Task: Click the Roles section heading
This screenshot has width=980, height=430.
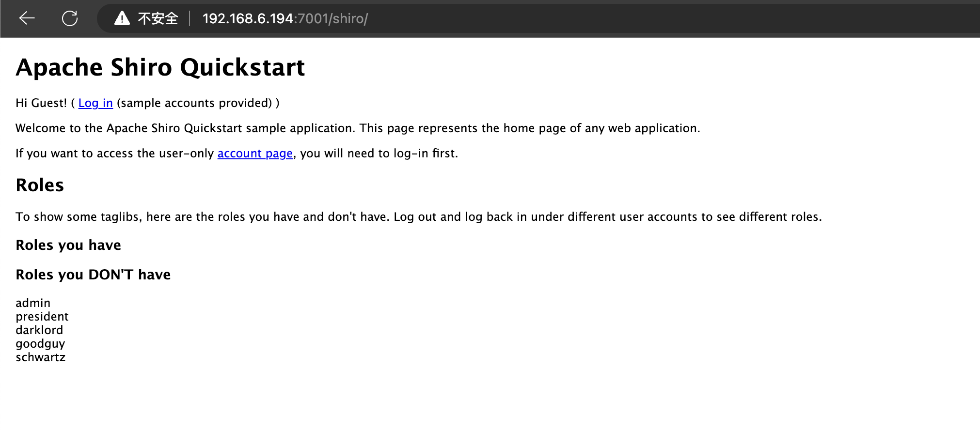Action: click(x=40, y=185)
